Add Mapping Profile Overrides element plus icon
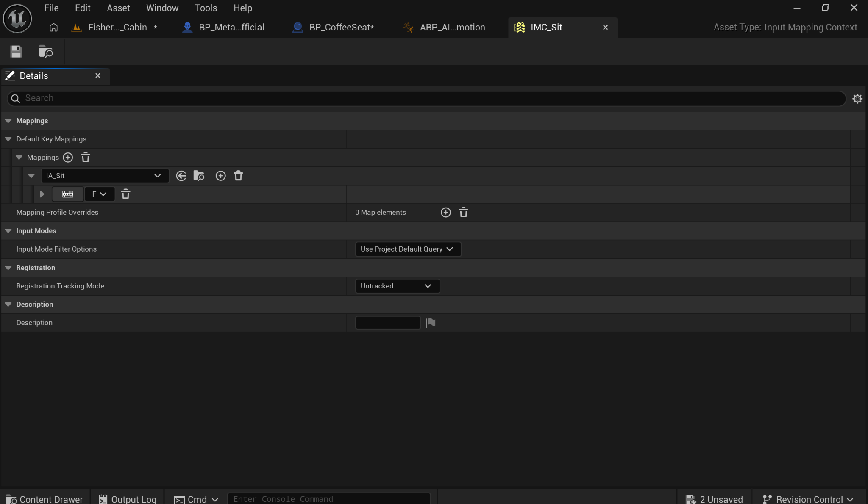 coord(445,213)
